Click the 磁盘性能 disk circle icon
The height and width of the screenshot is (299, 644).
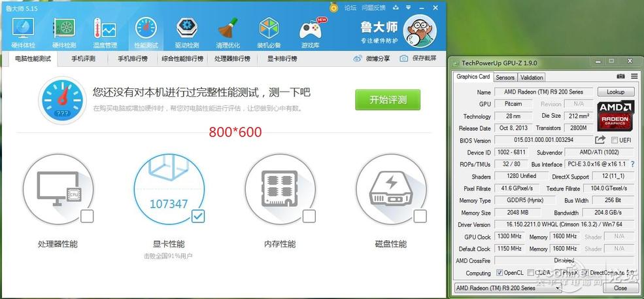(x=391, y=189)
